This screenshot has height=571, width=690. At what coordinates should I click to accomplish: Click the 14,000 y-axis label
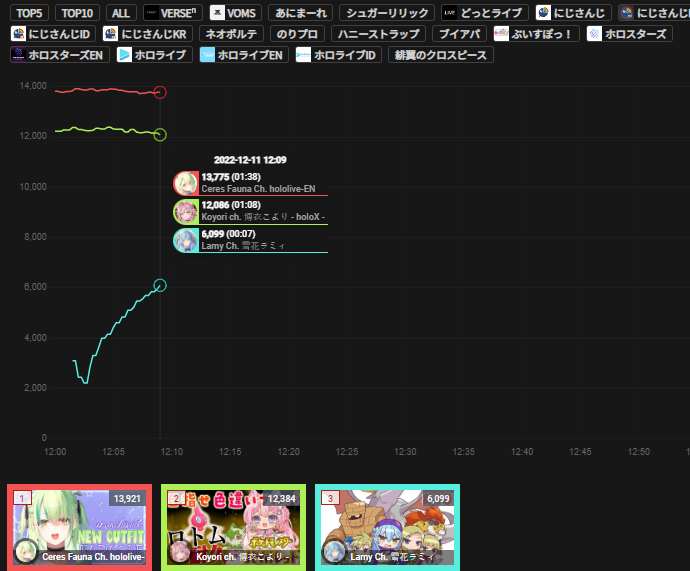coord(33,86)
